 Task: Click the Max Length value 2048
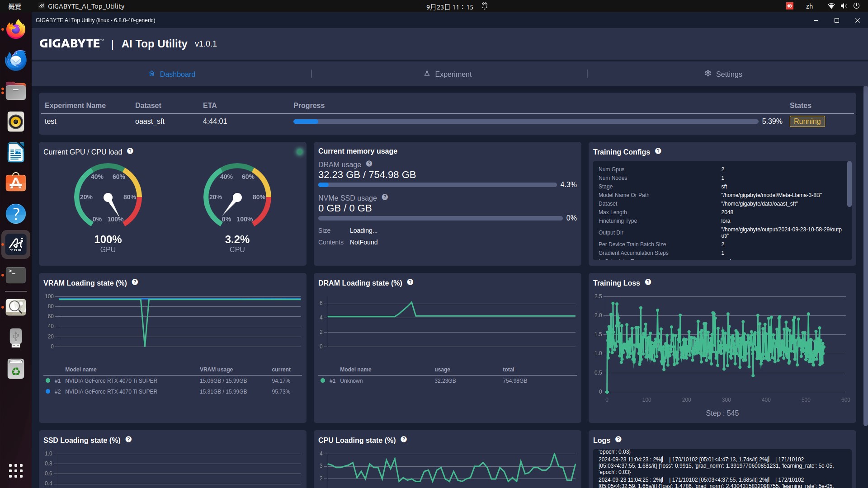[x=727, y=212]
